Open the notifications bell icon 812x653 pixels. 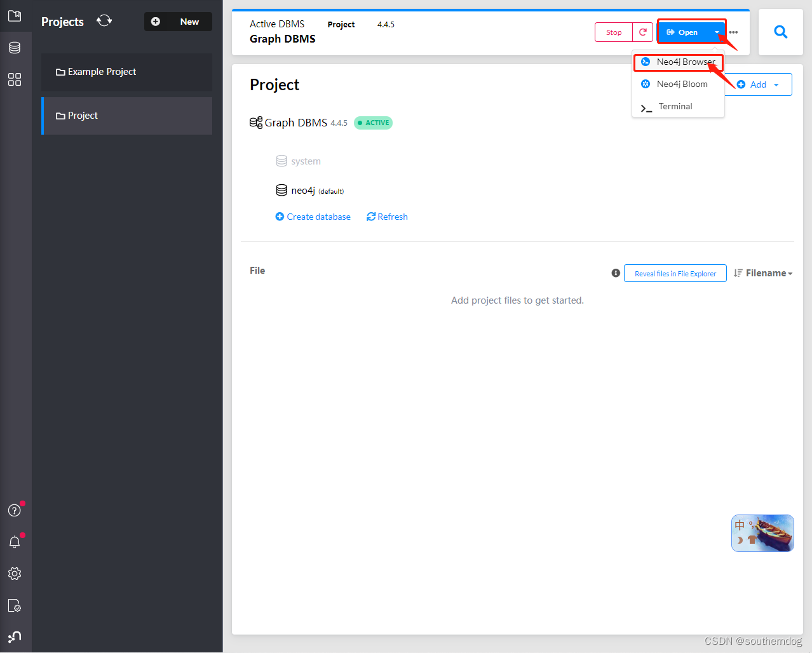(x=15, y=542)
